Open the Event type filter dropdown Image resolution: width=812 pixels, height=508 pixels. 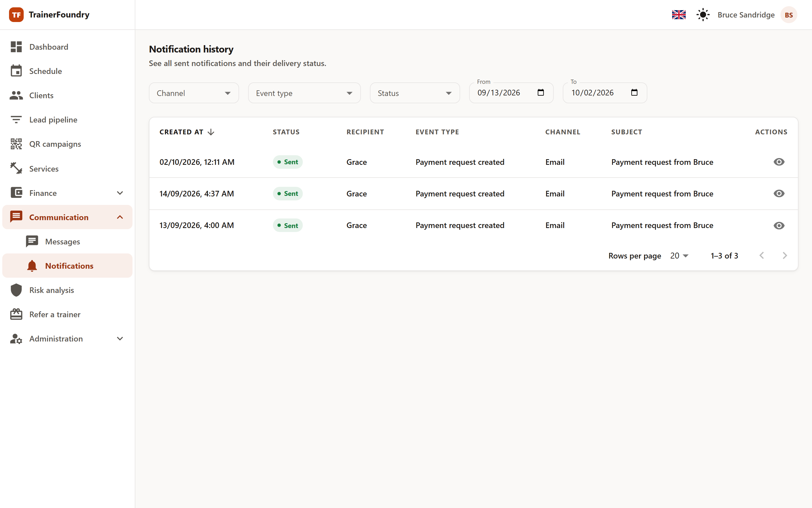point(304,93)
